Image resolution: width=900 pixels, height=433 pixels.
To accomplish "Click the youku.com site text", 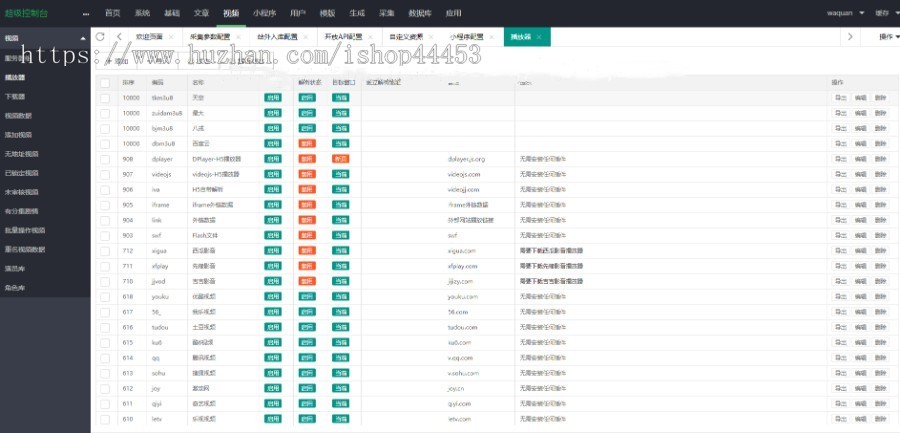I will pos(463,297).
